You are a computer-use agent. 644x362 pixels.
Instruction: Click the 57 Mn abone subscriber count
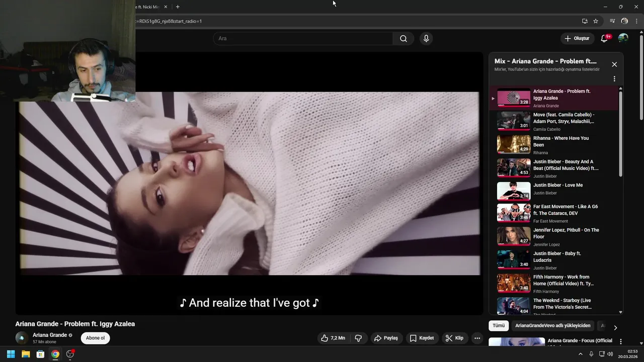coord(44,342)
